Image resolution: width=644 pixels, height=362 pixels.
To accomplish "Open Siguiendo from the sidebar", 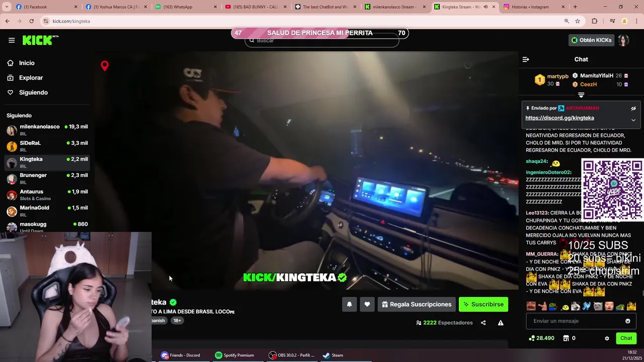I will pos(33,93).
